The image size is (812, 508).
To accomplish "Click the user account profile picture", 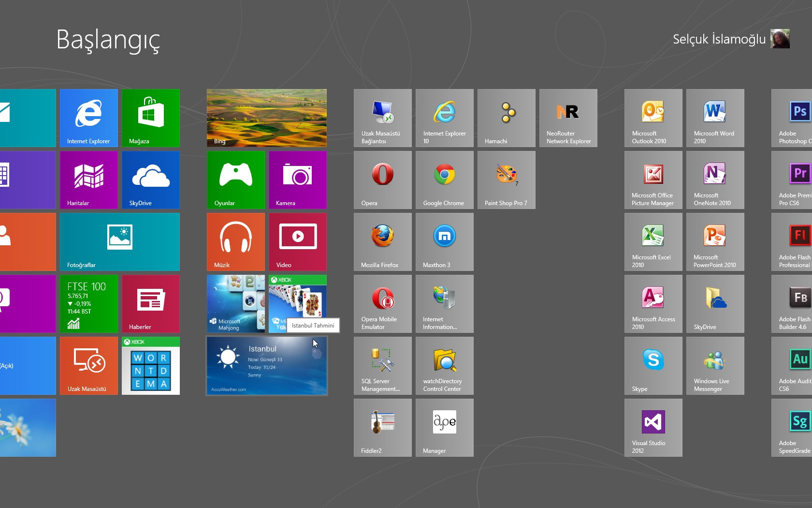I will [780, 39].
